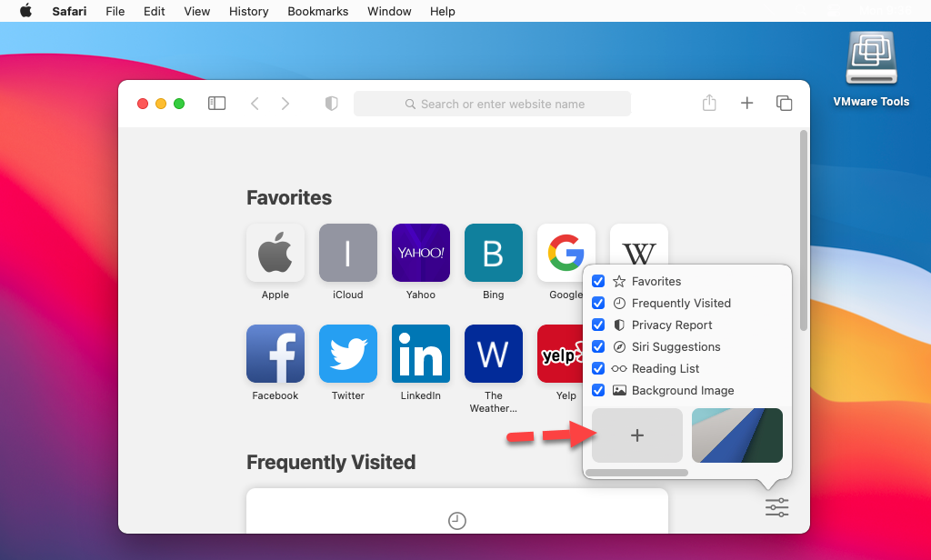This screenshot has width=931, height=560.
Task: Open the LinkedIn favorite icon
Action: [x=420, y=354]
